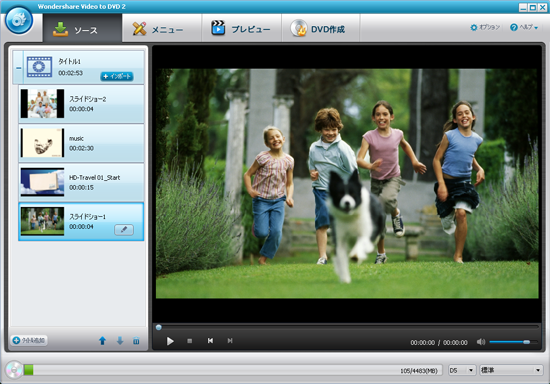Edit スライドショー1 with the pencil button

coord(124,230)
